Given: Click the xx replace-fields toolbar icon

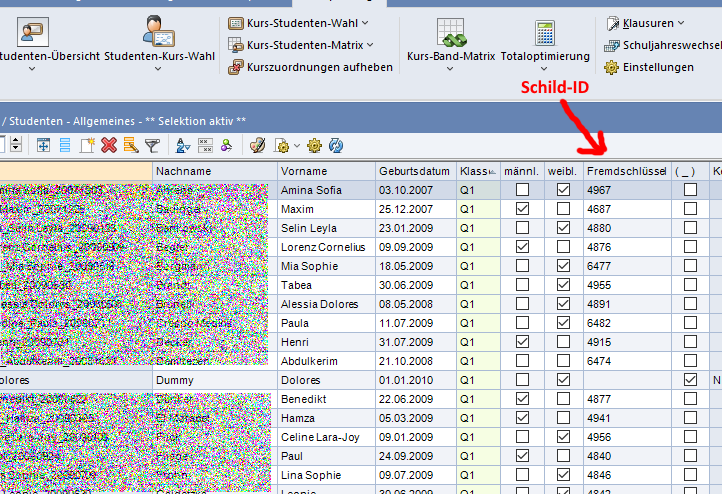Looking at the screenshot, I should (x=205, y=145).
